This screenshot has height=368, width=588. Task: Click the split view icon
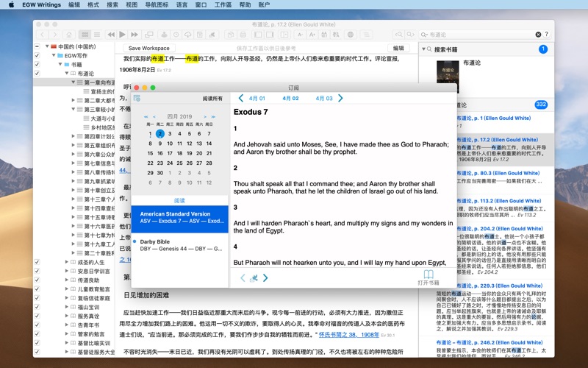284,35
